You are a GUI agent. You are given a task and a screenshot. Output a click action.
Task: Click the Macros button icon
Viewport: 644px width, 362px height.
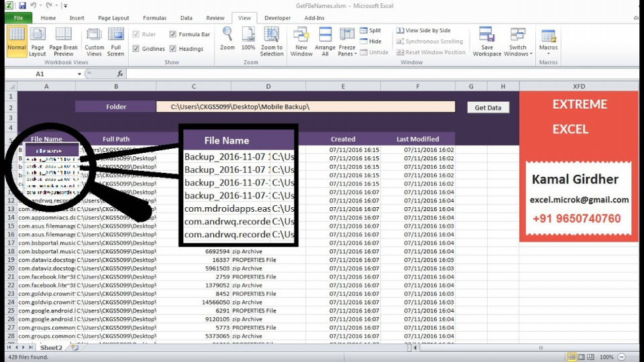click(548, 36)
